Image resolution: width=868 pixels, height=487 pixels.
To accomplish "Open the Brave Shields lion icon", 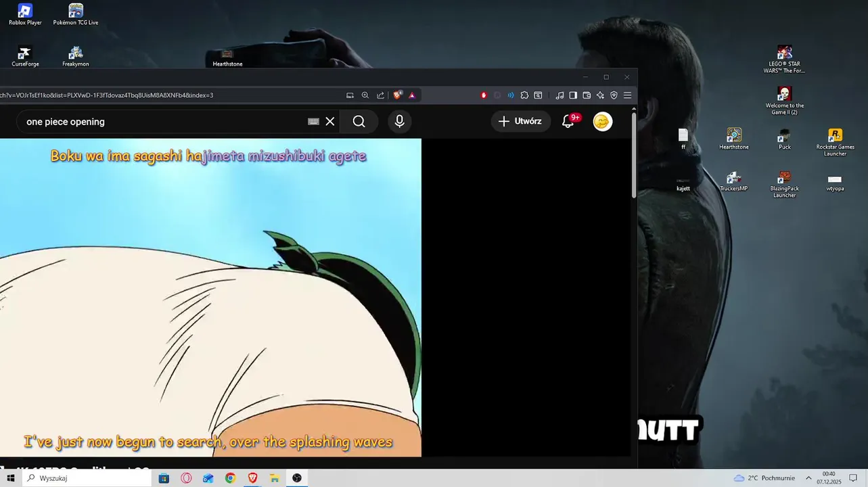I will [398, 95].
